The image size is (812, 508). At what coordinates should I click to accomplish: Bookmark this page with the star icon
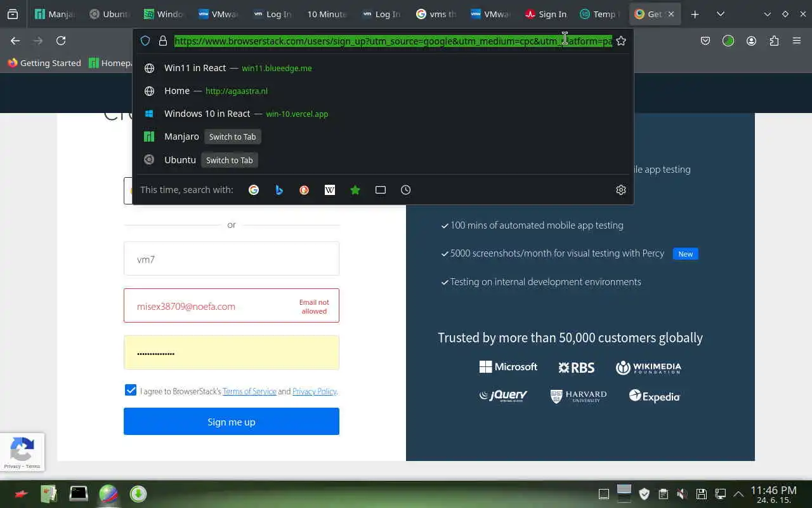pyautogui.click(x=621, y=41)
